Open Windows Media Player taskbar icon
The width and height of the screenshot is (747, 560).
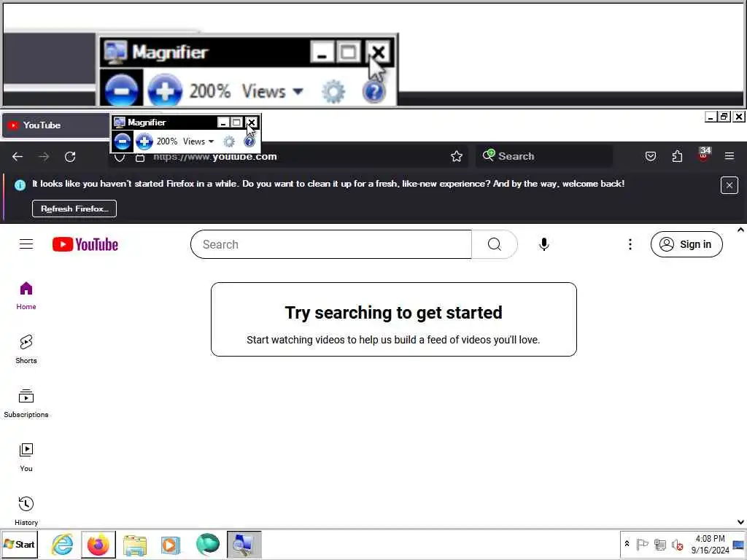pyautogui.click(x=171, y=544)
